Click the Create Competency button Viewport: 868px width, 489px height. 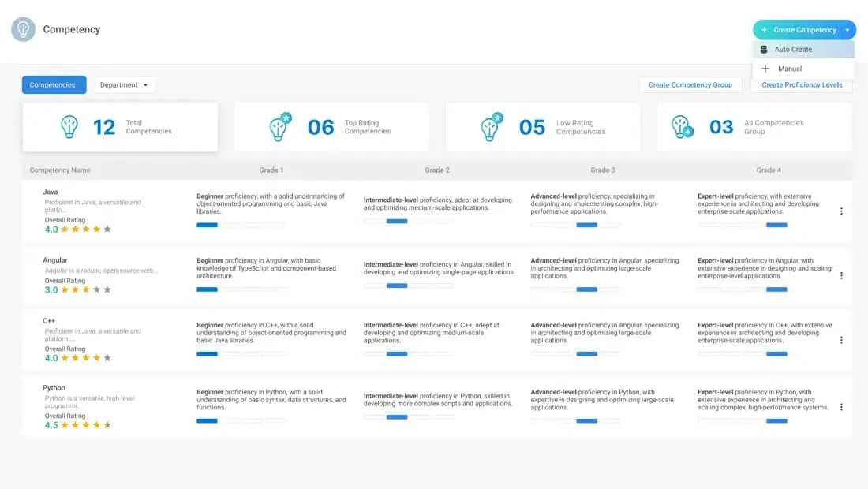(797, 30)
